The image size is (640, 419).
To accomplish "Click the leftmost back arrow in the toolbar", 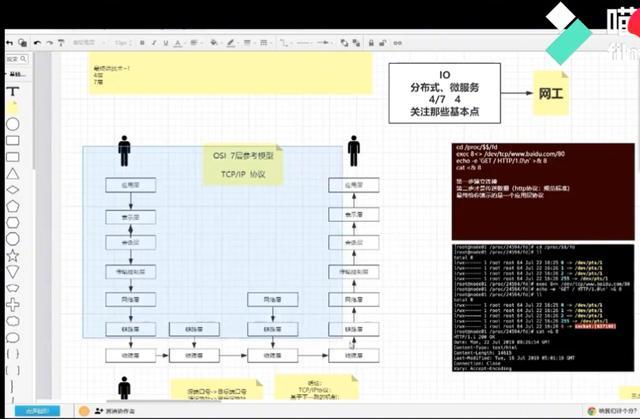I will pos(10,42).
